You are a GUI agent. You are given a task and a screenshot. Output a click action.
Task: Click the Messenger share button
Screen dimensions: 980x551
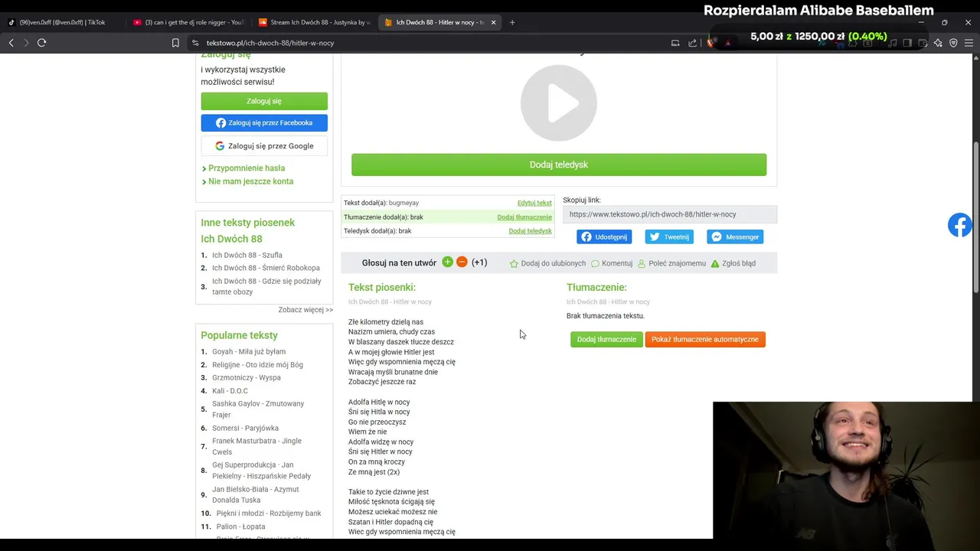[735, 236]
